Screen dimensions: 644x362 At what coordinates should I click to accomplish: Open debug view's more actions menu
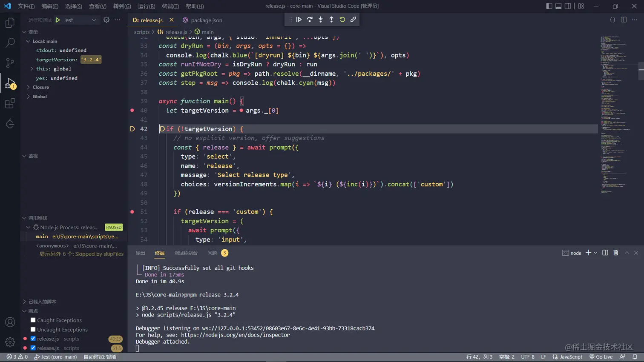(x=118, y=20)
